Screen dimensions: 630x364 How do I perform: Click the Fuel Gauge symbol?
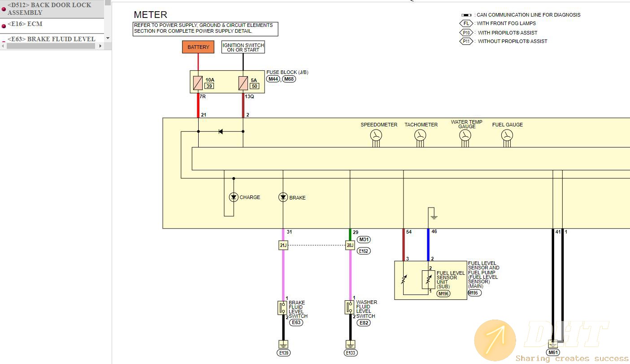point(507,136)
